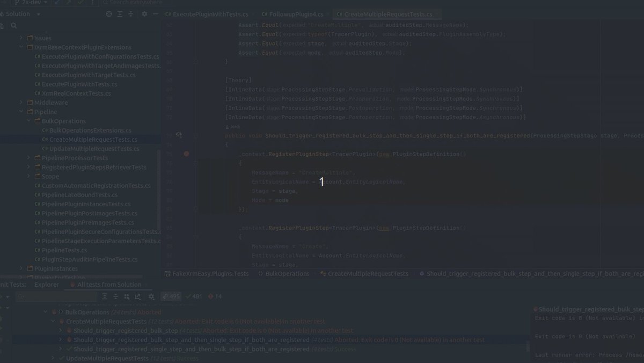644x363 pixels.
Task: Open Solution panel settings gear
Action: (x=144, y=14)
